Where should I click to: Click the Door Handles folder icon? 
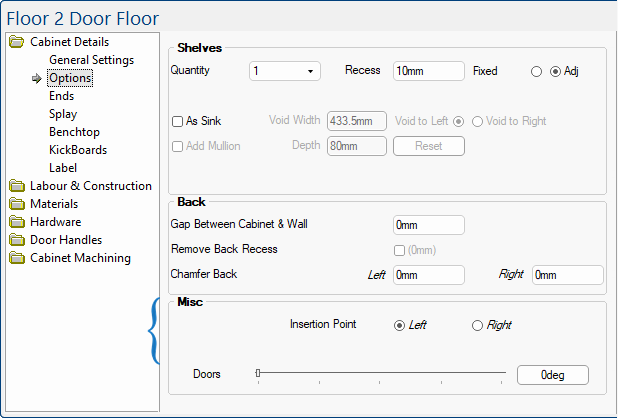click(x=17, y=240)
